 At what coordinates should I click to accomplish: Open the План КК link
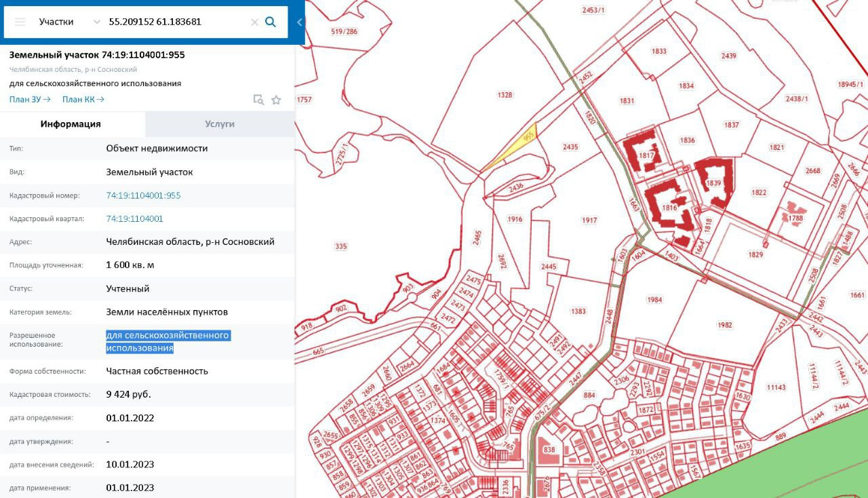tap(83, 100)
